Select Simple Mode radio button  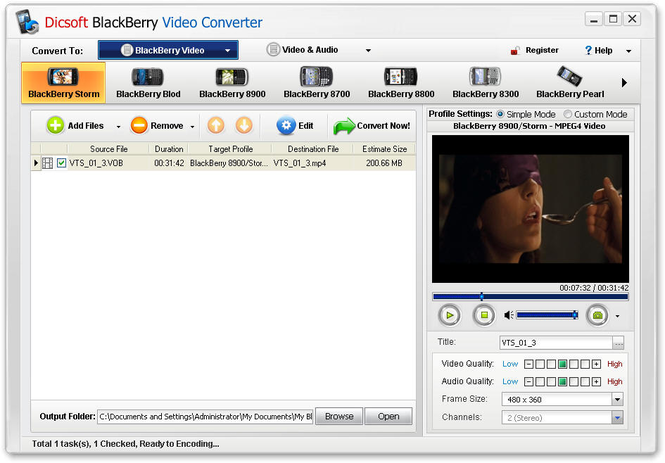coord(500,114)
